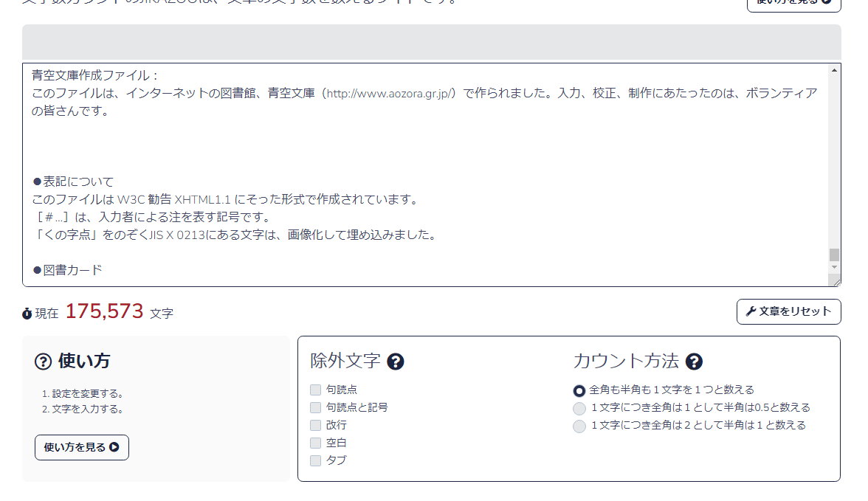Image resolution: width=868 pixels, height=501 pixels.
Task: Click the wrench icon on 文章をリセット button
Action: point(751,311)
